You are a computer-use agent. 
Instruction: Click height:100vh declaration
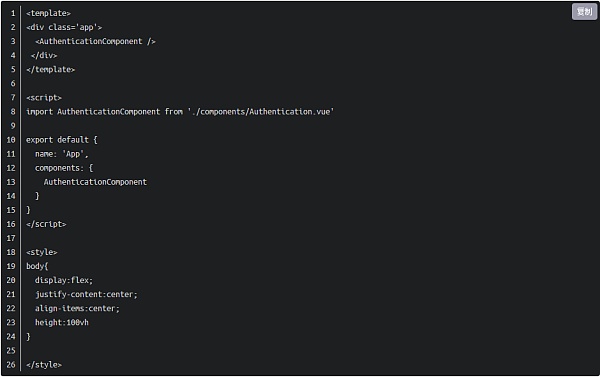point(62,323)
